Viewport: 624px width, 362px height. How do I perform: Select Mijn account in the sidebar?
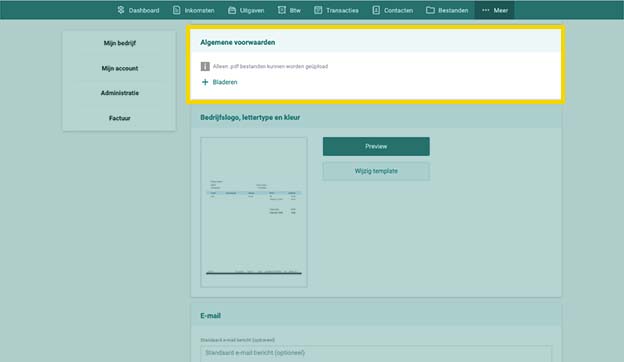pos(119,68)
